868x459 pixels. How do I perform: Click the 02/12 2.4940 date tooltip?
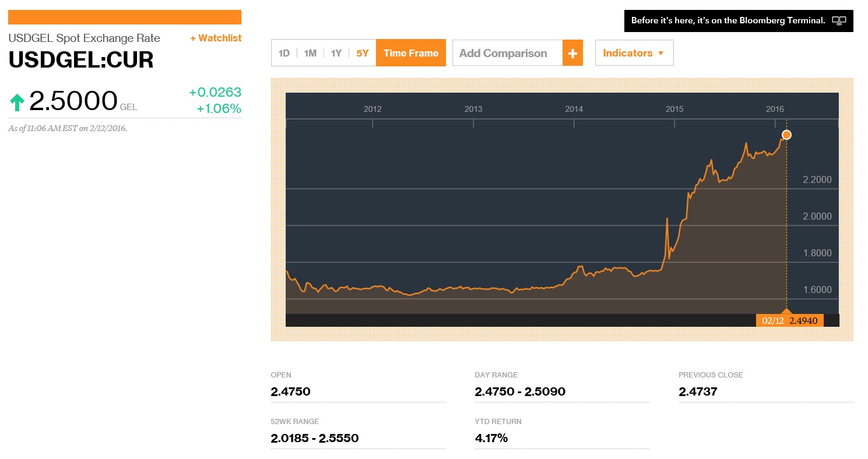(789, 320)
